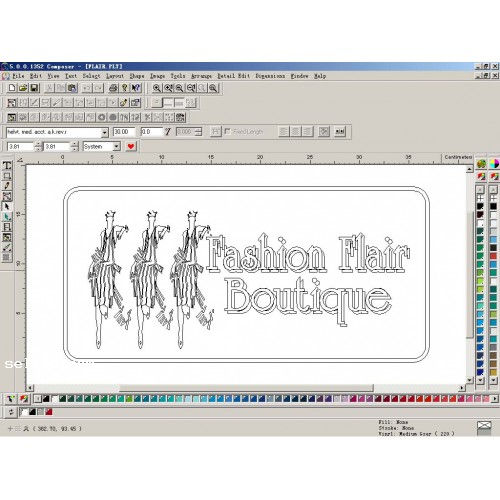
Task: Click the first Zoom in magnifier
Action: (x=157, y=88)
